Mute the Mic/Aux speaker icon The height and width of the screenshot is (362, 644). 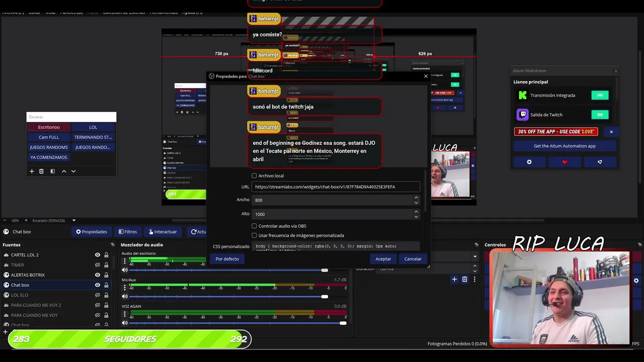pyautogui.click(x=125, y=297)
